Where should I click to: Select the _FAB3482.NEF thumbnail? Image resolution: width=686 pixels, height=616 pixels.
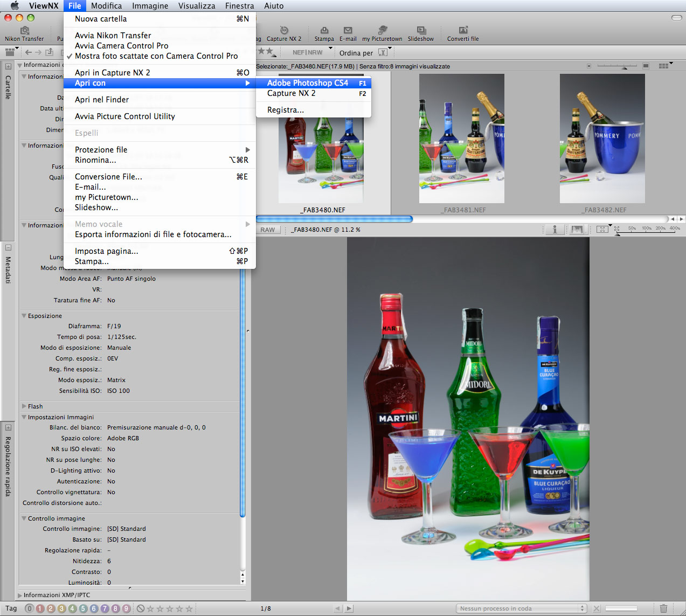pos(602,139)
